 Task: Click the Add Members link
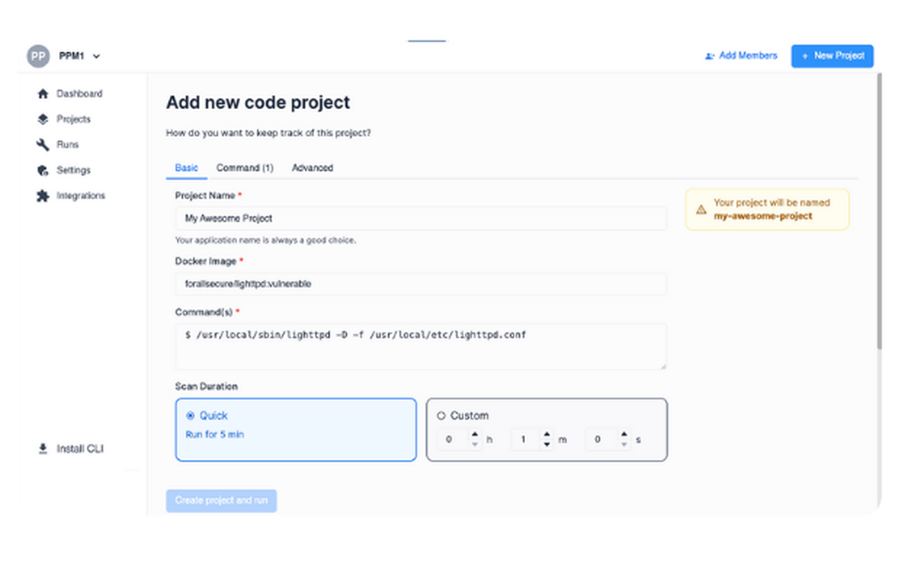point(741,56)
